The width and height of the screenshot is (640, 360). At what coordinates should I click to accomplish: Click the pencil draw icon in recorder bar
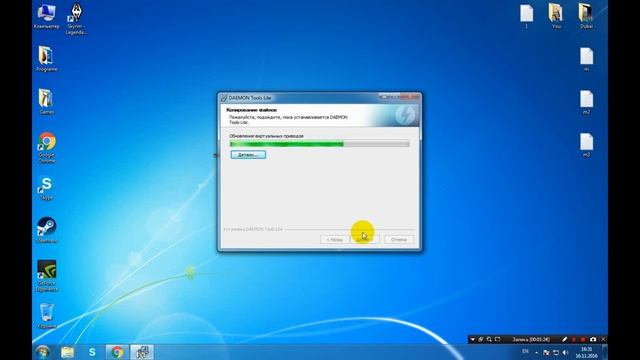click(x=564, y=339)
